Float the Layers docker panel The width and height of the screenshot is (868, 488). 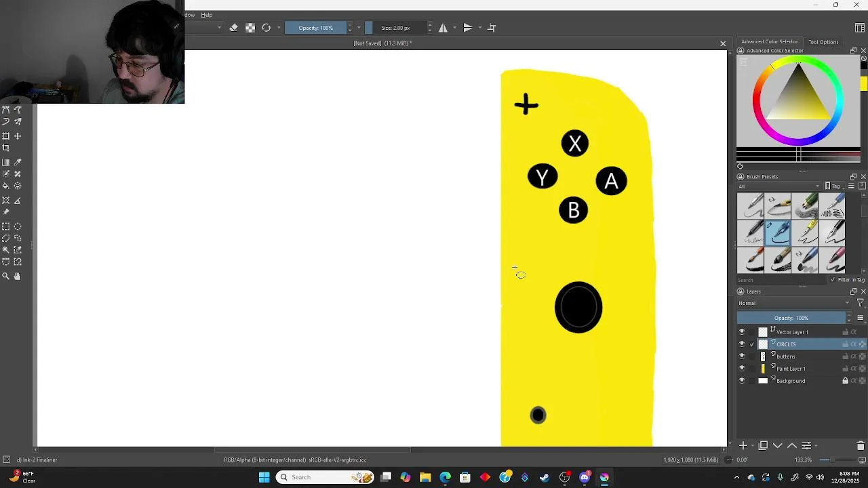(x=854, y=291)
